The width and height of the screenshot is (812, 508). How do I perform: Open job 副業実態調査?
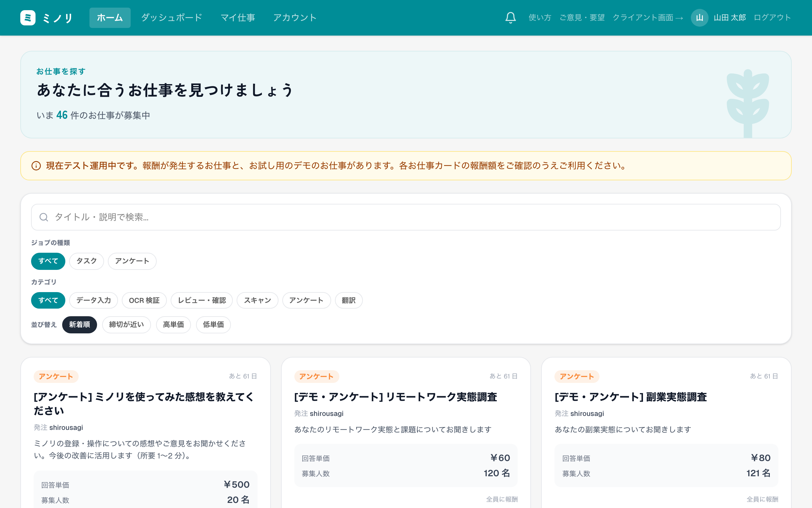point(631,397)
